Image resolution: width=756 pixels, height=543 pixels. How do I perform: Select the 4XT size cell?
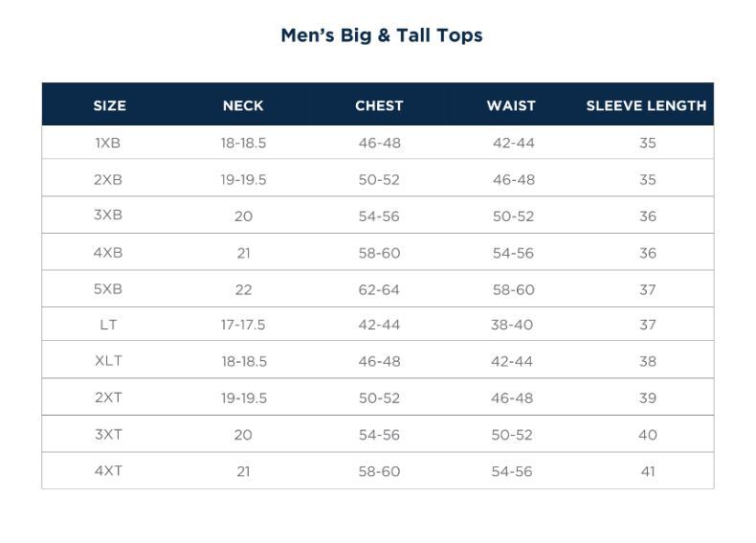tap(108, 471)
